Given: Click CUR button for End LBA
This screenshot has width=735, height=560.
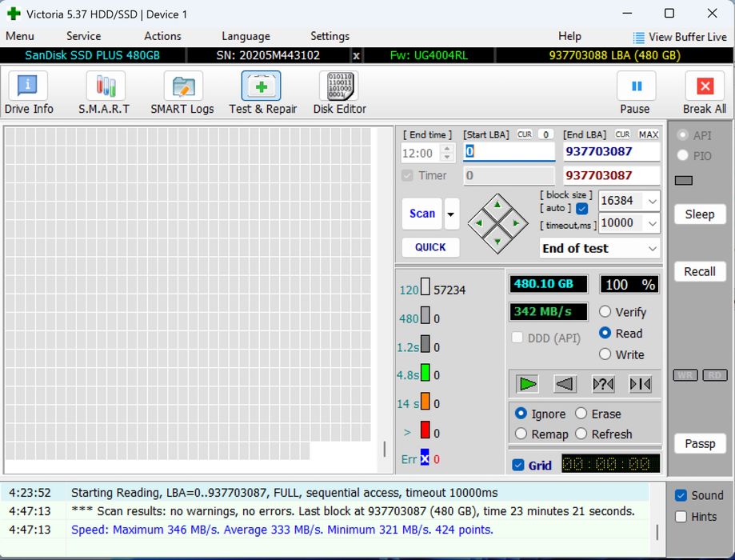Looking at the screenshot, I should [x=622, y=134].
